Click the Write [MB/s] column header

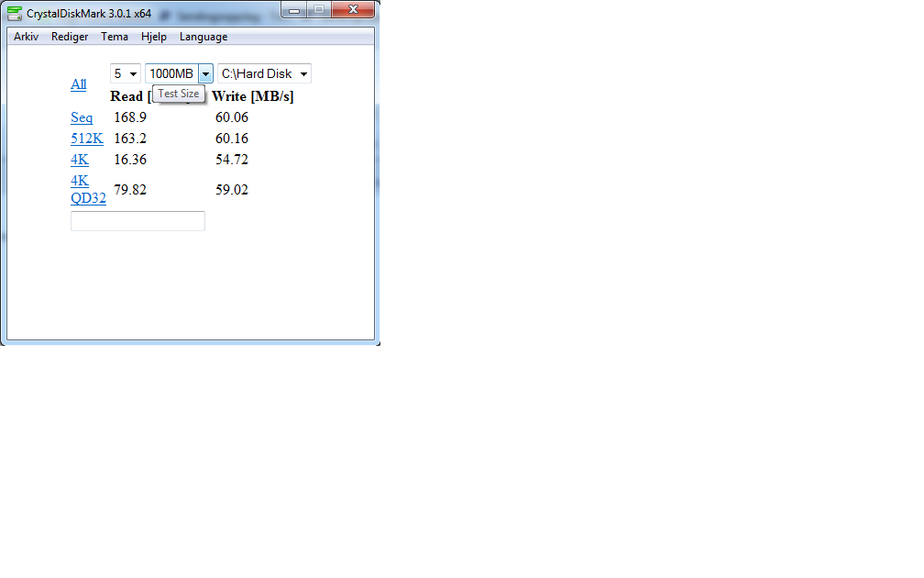253,96
